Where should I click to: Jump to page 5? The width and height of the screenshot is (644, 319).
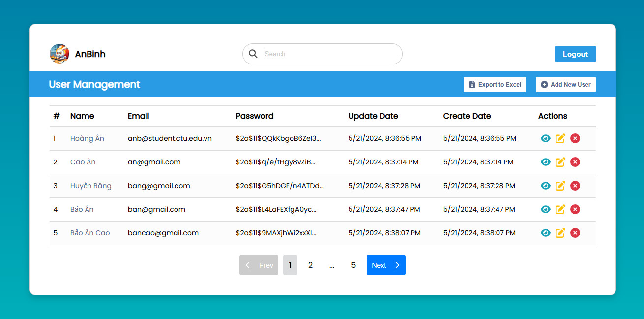(353, 265)
